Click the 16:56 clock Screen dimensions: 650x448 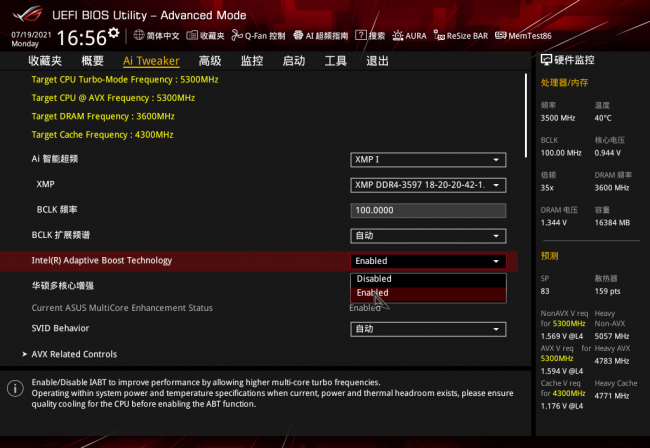82,38
